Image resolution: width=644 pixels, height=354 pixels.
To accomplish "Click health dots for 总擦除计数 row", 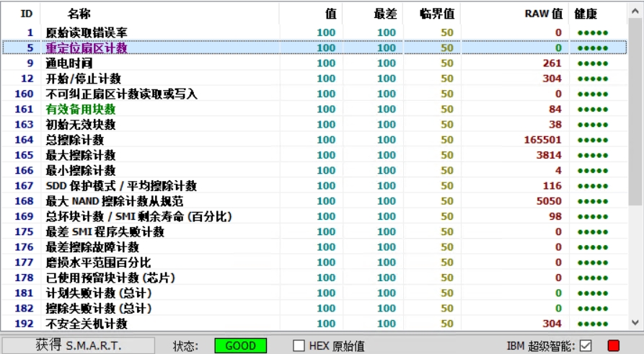I will [592, 140].
